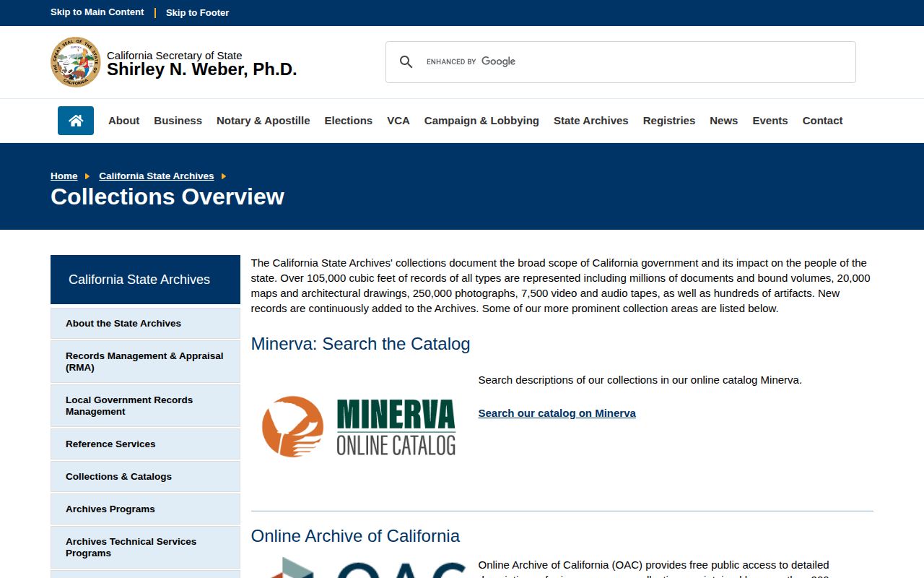Open the Campaign & Lobbying menu
This screenshot has height=578, width=924.
click(481, 121)
